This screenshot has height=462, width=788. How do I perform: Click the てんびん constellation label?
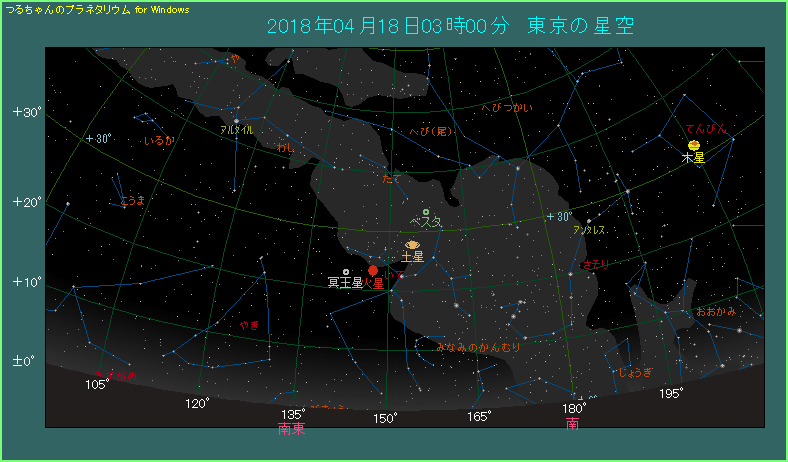tap(707, 129)
